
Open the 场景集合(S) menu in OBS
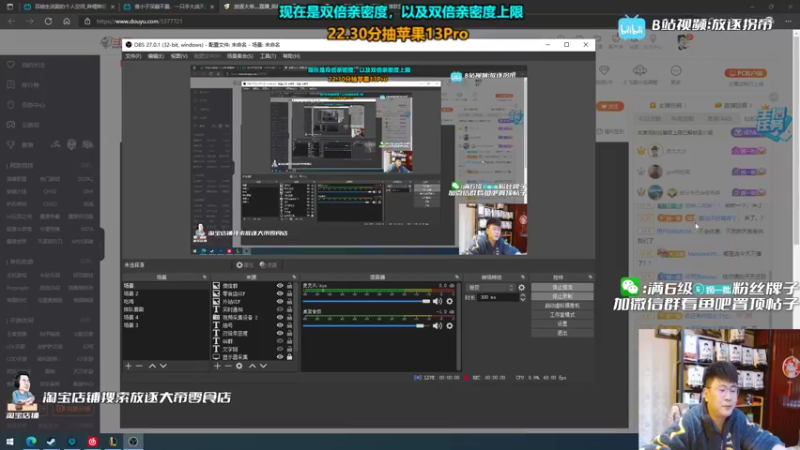[240, 56]
